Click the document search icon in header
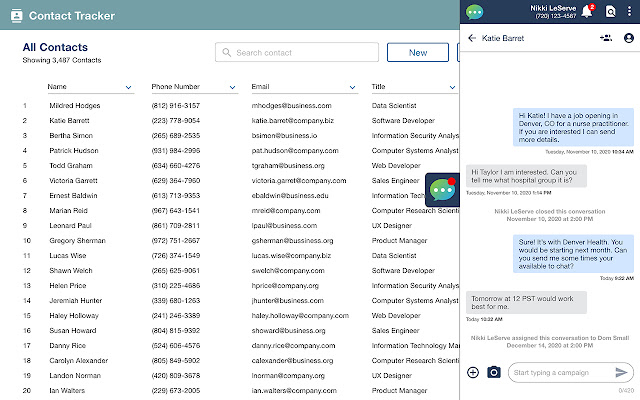The width and height of the screenshot is (640, 400). pos(609,12)
